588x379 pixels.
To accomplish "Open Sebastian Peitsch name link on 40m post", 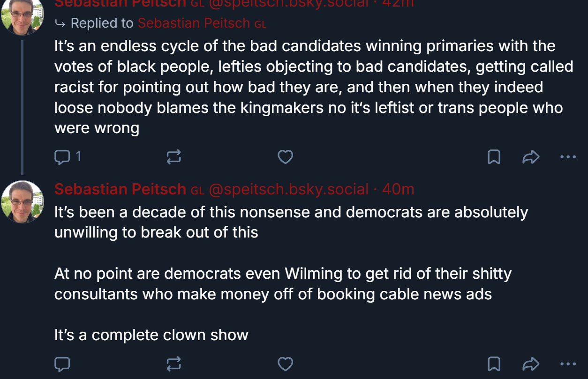I will pos(120,189).
